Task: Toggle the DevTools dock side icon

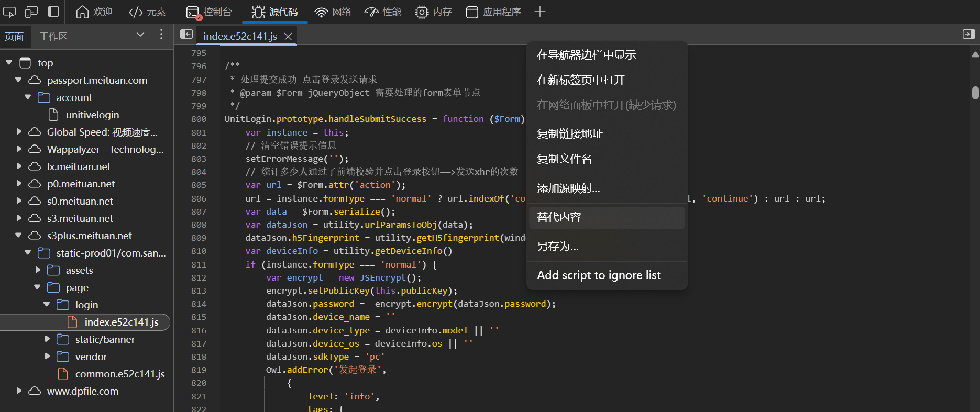Action: tap(53, 12)
